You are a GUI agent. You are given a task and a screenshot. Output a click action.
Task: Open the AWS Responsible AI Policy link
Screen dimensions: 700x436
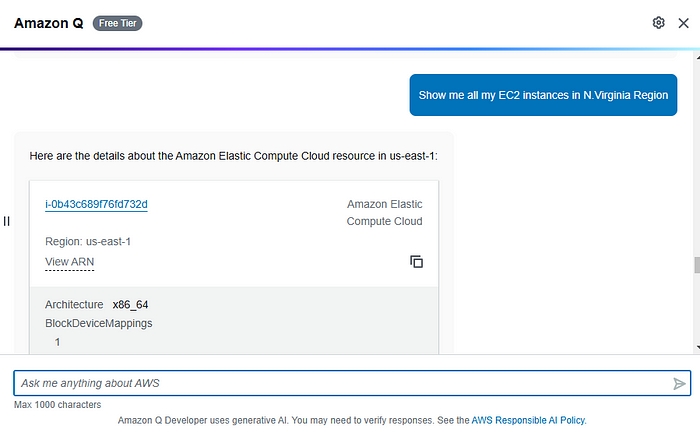pos(528,421)
